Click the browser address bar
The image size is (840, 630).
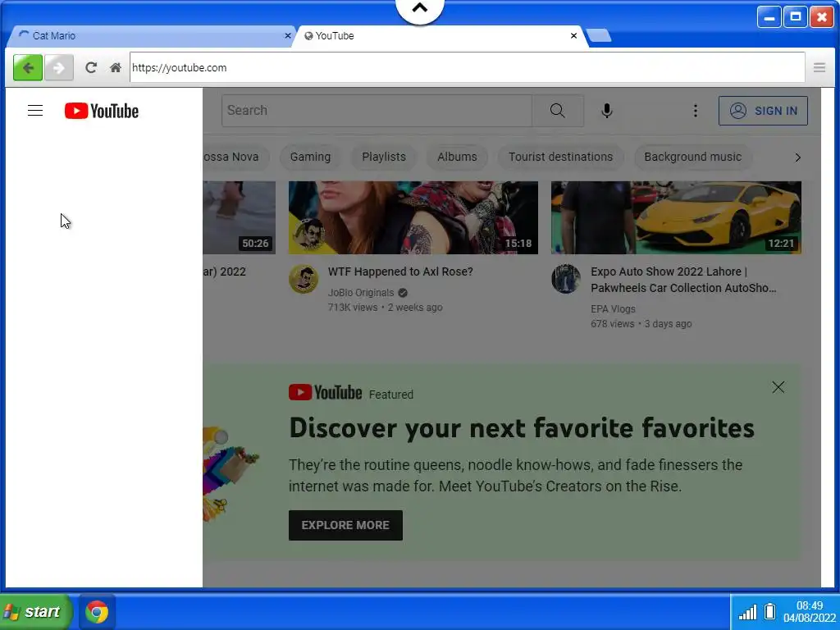[467, 67]
